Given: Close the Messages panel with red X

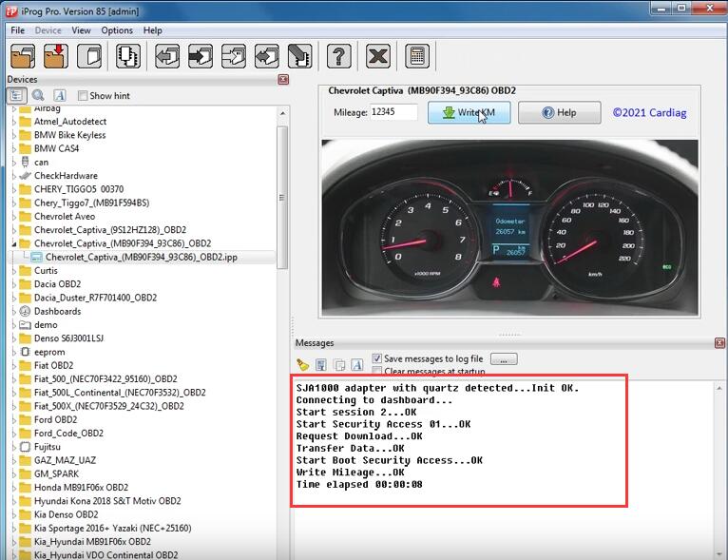Looking at the screenshot, I should pyautogui.click(x=719, y=343).
